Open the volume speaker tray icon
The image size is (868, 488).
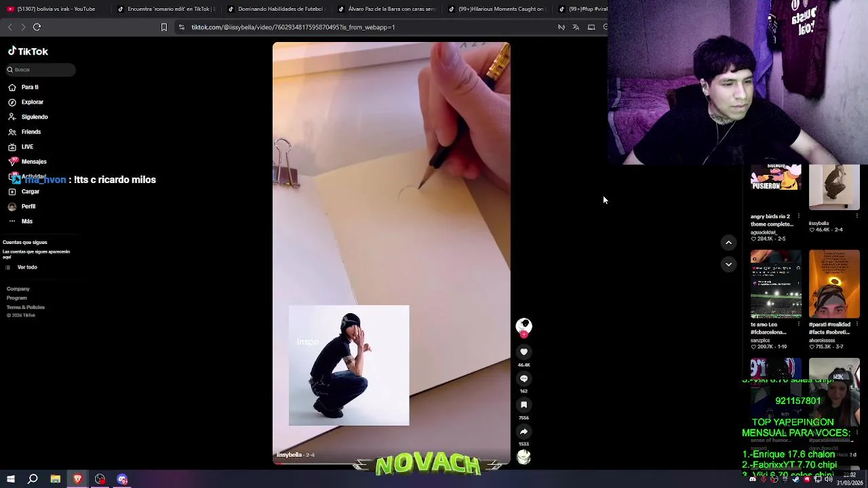(828, 479)
